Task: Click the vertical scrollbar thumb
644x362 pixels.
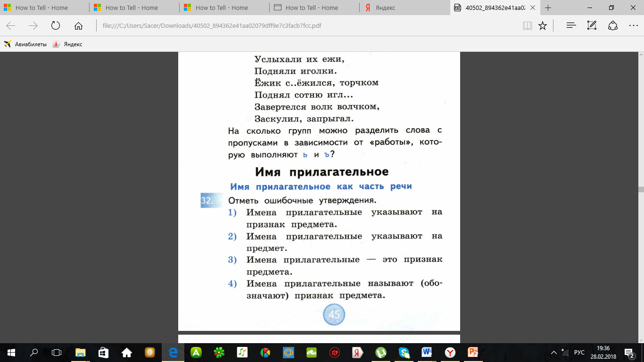Action: coord(641,189)
